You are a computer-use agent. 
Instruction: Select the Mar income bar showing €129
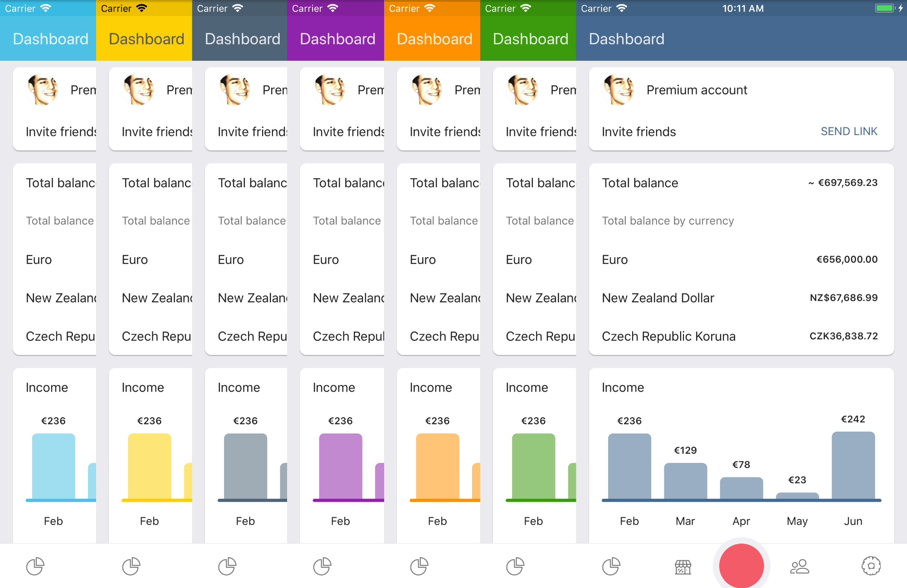(685, 481)
